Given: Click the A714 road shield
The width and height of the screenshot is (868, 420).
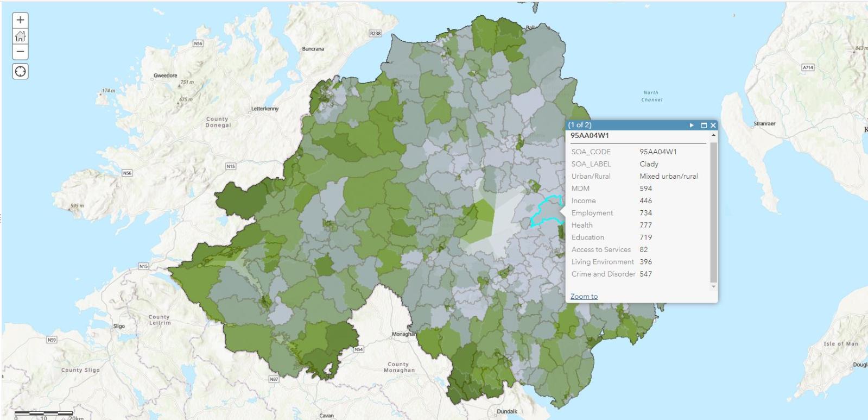Looking at the screenshot, I should pyautogui.click(x=808, y=67).
